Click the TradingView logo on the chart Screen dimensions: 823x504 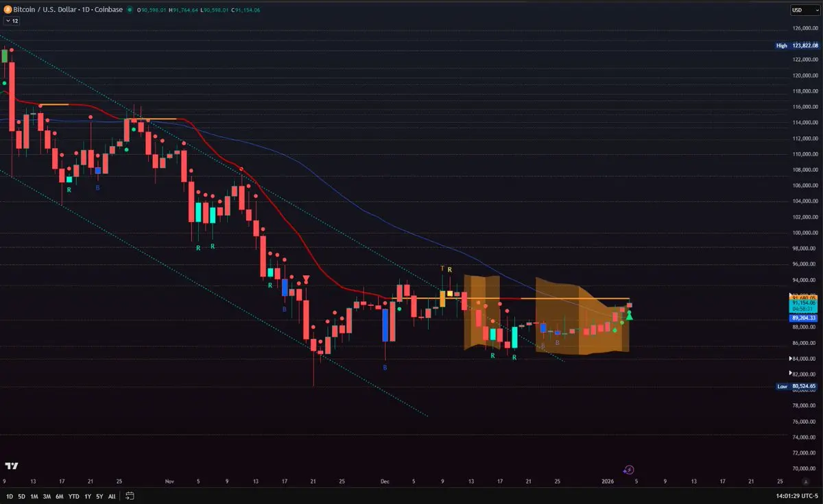coord(11,465)
